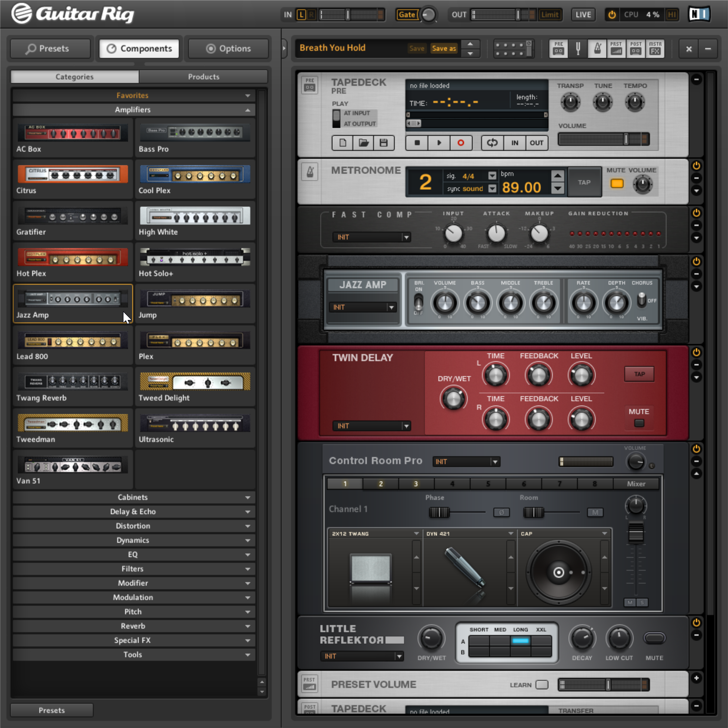Click metronome TAP button
Image resolution: width=728 pixels, height=728 pixels.
coord(584,182)
